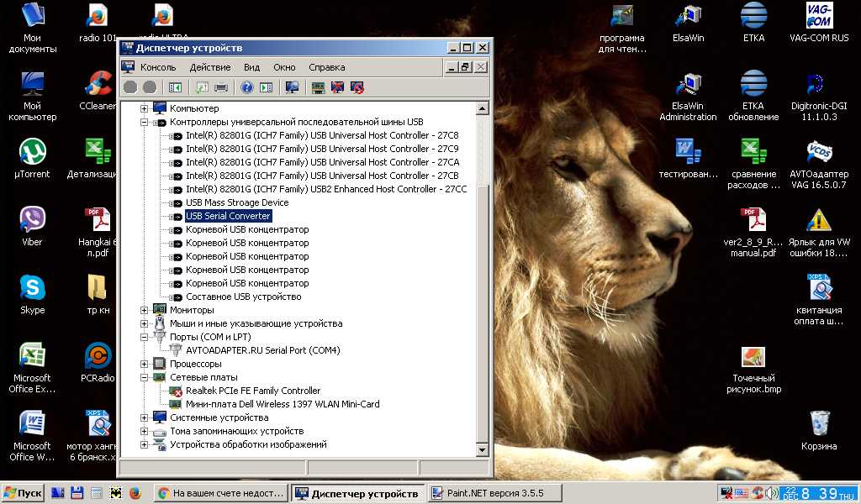
Task: Click the Firefox icon in Quick Launch
Action: 135,493
